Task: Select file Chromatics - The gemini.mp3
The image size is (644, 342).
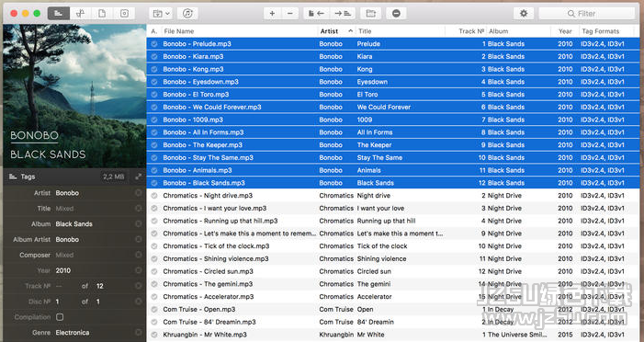Action: tap(208, 284)
